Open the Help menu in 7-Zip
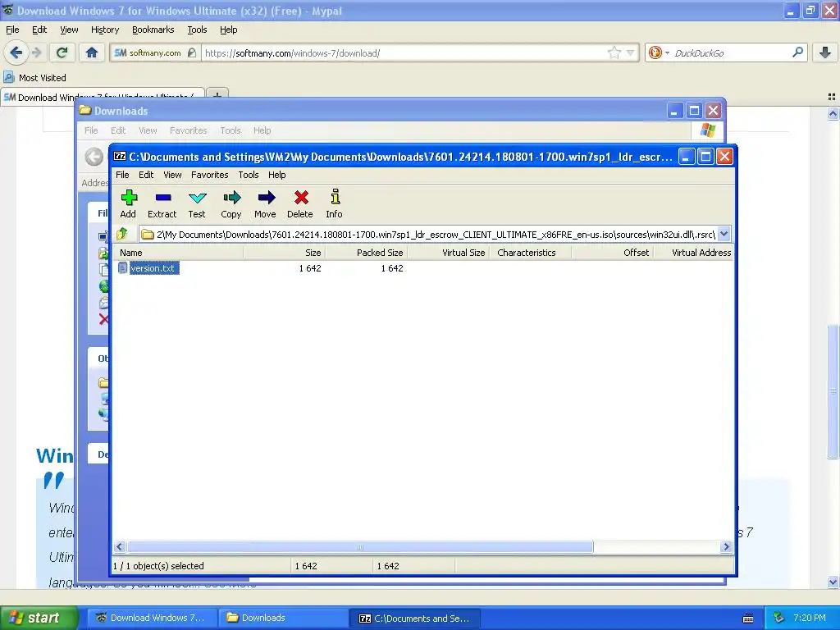The image size is (840, 630). coord(277,175)
